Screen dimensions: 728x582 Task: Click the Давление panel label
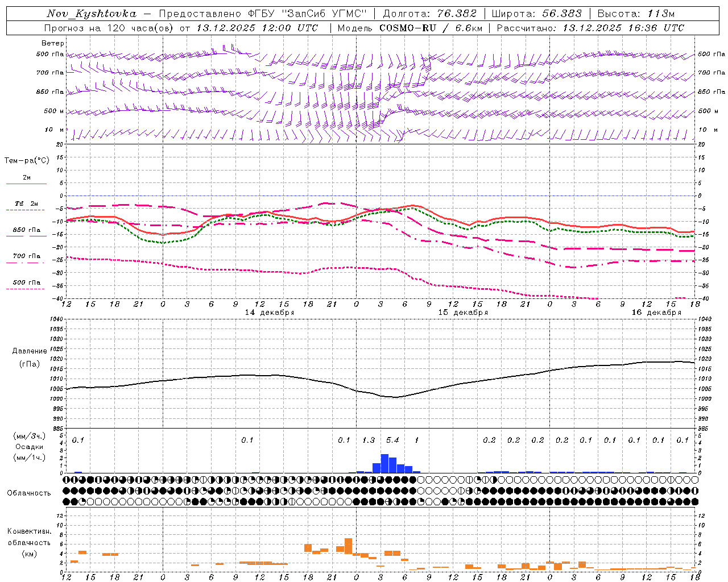click(30, 351)
